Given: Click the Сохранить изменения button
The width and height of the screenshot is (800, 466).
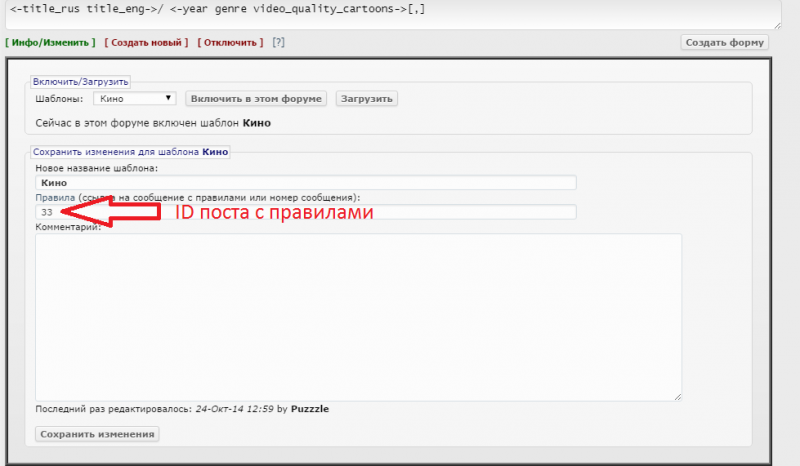Looking at the screenshot, I should click(97, 434).
